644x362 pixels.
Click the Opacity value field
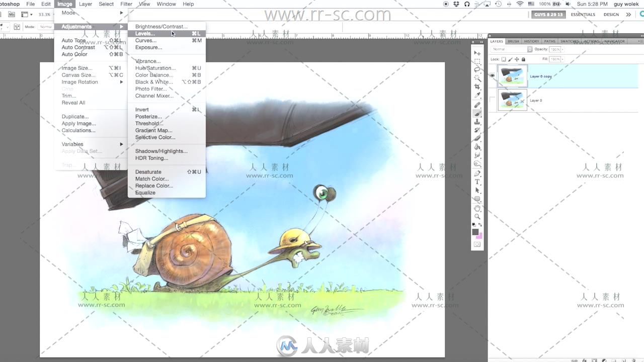555,49
